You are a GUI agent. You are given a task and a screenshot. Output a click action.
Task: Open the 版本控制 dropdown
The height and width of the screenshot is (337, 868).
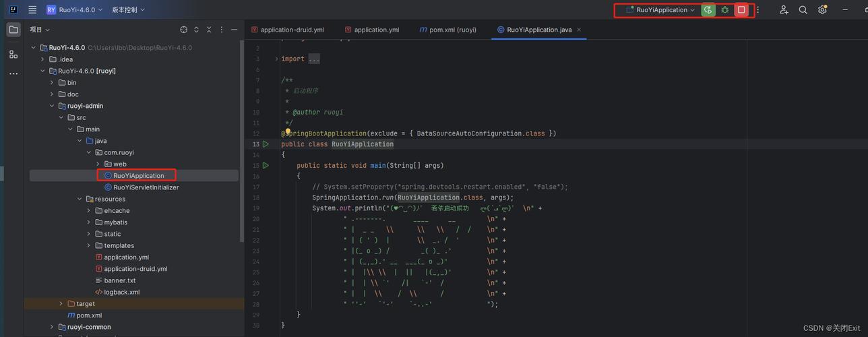128,10
